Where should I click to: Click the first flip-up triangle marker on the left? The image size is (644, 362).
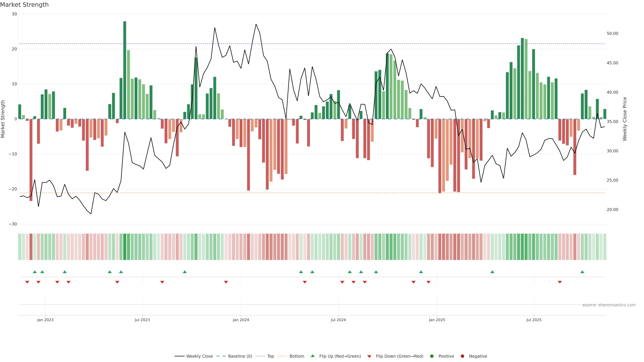(x=35, y=272)
